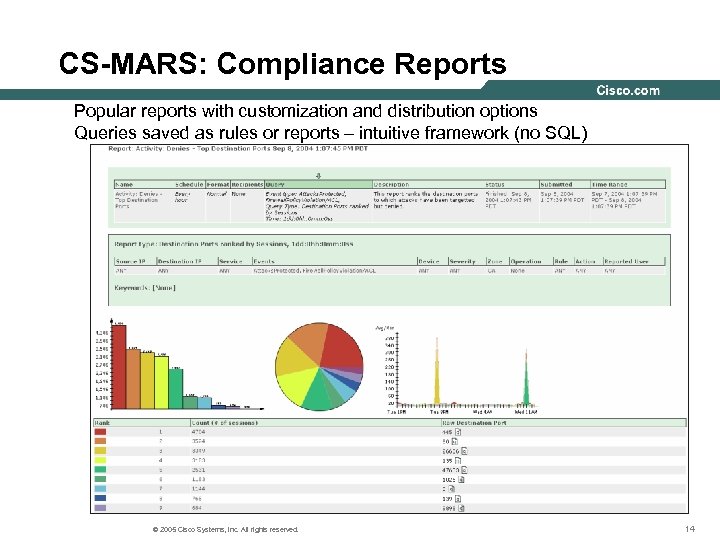Select the dark blue rank 8 swatch
The width and height of the screenshot is (720, 540).
point(100,498)
